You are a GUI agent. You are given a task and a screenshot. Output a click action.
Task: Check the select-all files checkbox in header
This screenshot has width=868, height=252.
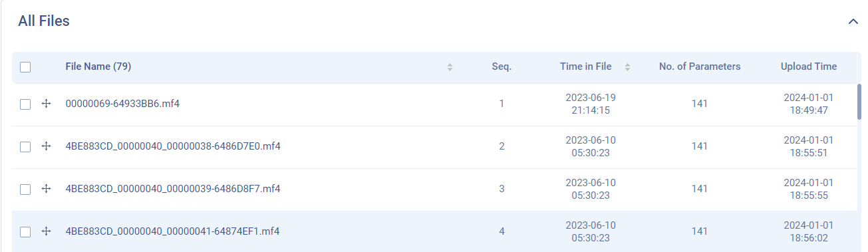[x=25, y=67]
